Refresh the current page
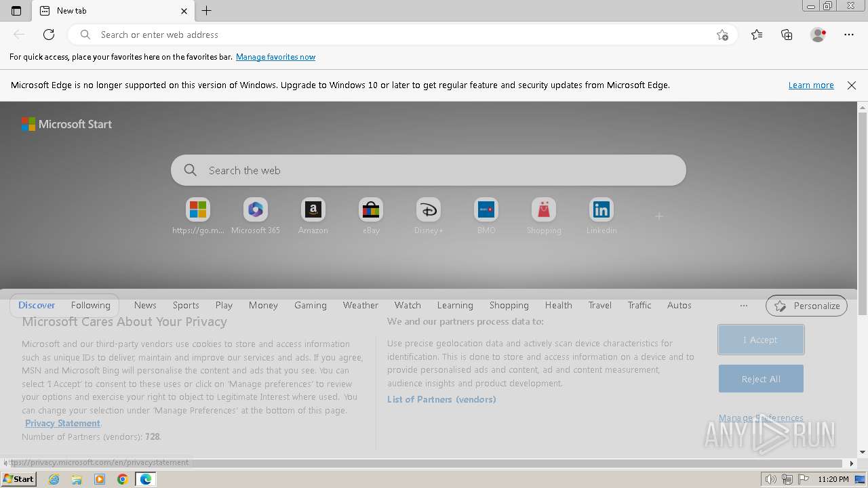 49,35
